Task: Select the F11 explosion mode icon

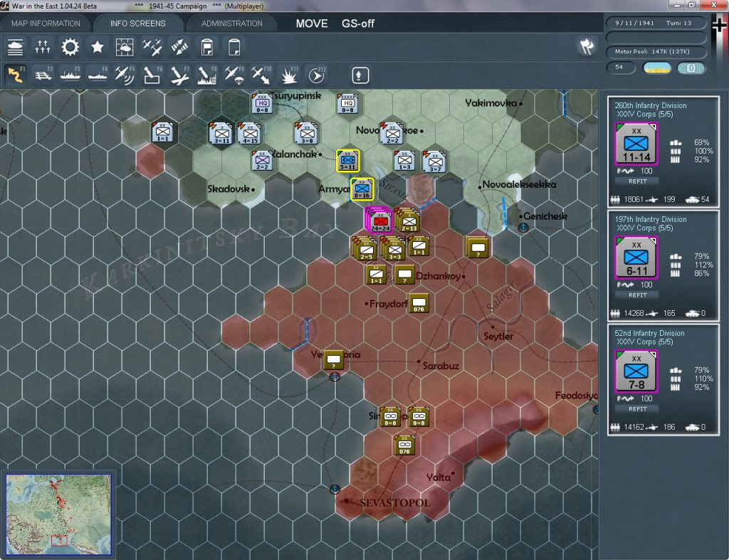Action: 289,75
